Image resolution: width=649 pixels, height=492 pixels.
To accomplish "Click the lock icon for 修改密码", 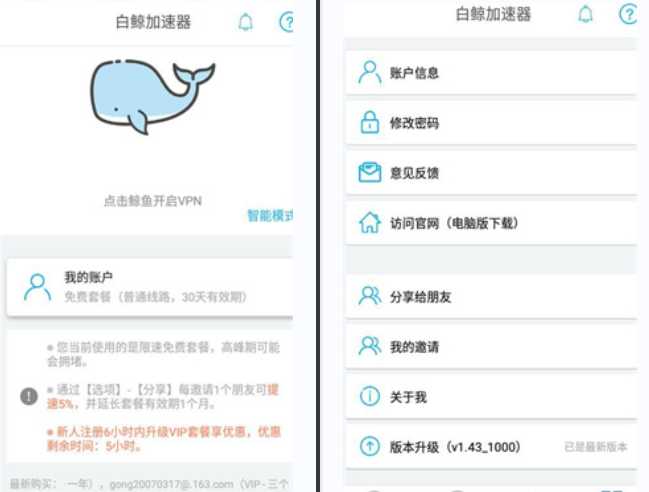I will point(370,122).
